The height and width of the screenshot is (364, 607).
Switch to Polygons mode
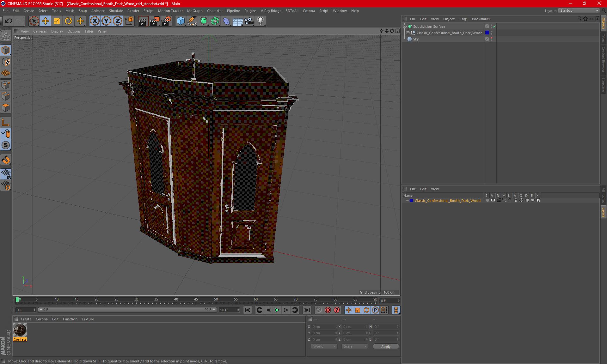click(6, 108)
